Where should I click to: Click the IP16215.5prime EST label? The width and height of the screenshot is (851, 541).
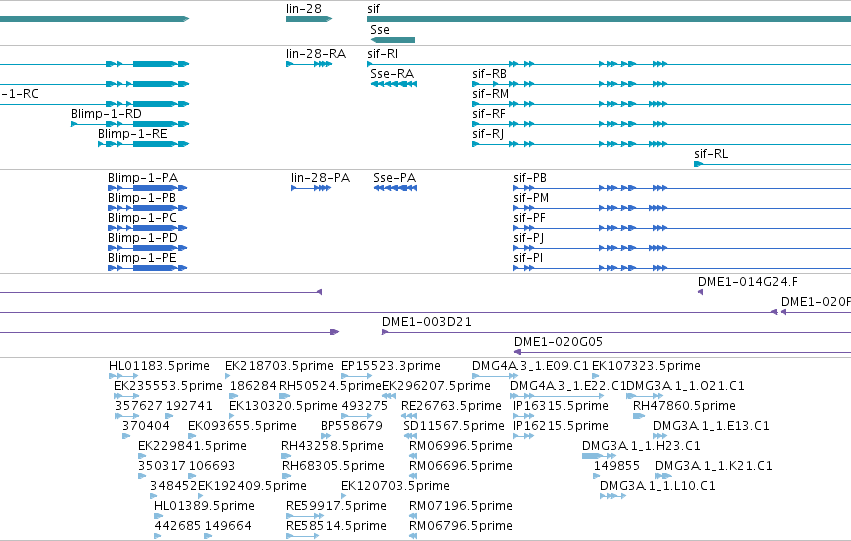[x=561, y=427]
